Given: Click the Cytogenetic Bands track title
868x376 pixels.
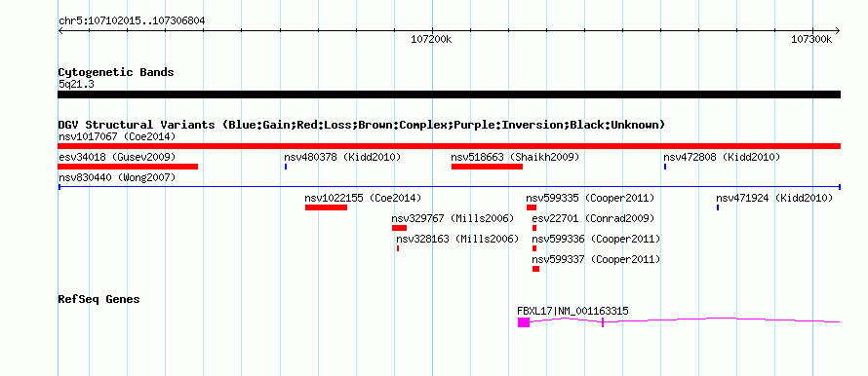Looking at the screenshot, I should click(116, 72).
